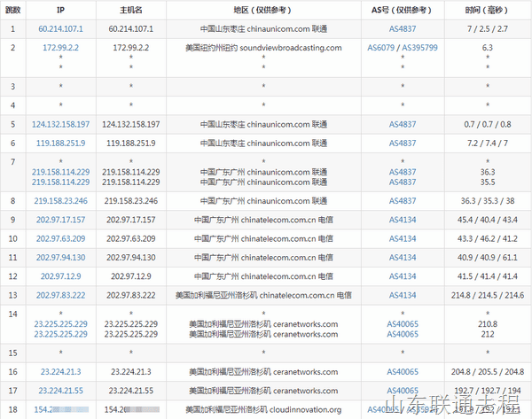Select the time value '41.5 / 41.4 / 41.4'
The image size is (532, 419).
point(488,276)
